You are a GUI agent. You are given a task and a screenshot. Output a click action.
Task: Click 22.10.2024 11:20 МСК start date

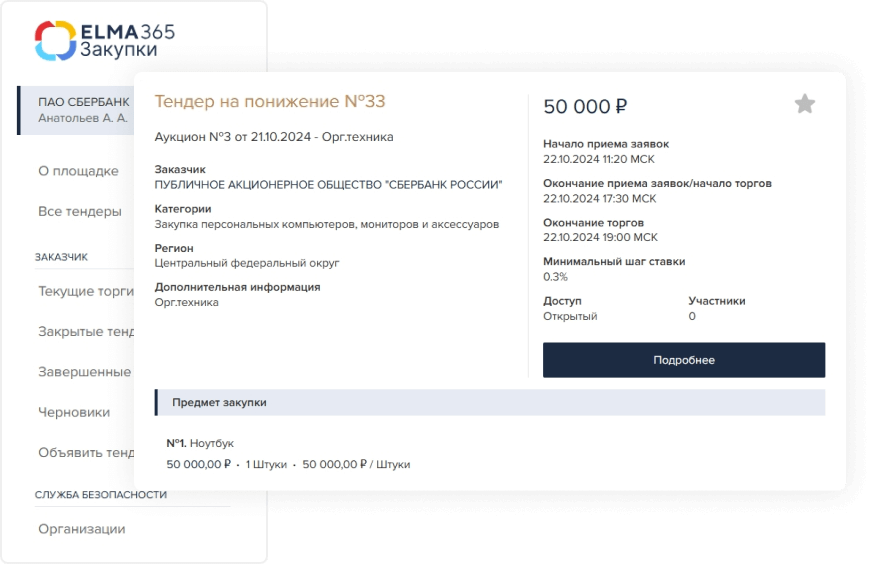[598, 159]
